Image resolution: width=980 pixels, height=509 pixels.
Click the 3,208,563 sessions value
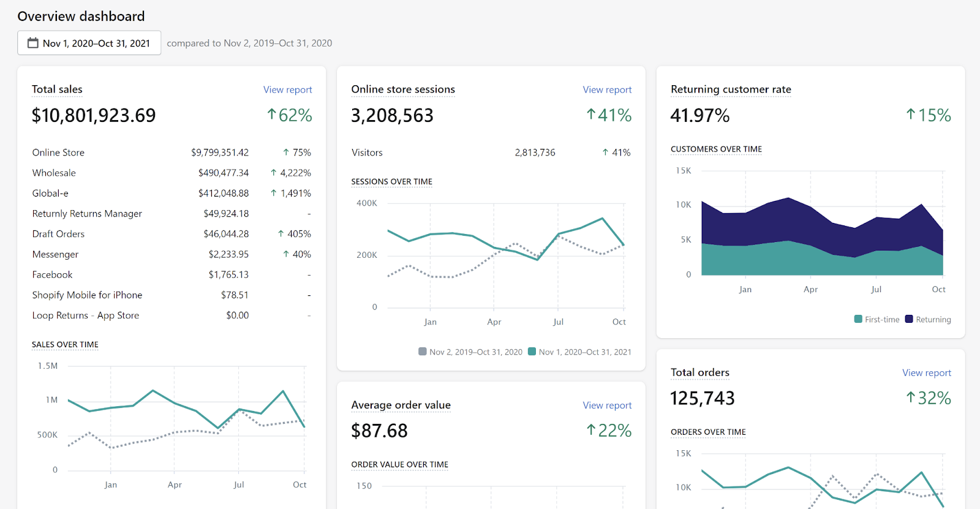(392, 115)
